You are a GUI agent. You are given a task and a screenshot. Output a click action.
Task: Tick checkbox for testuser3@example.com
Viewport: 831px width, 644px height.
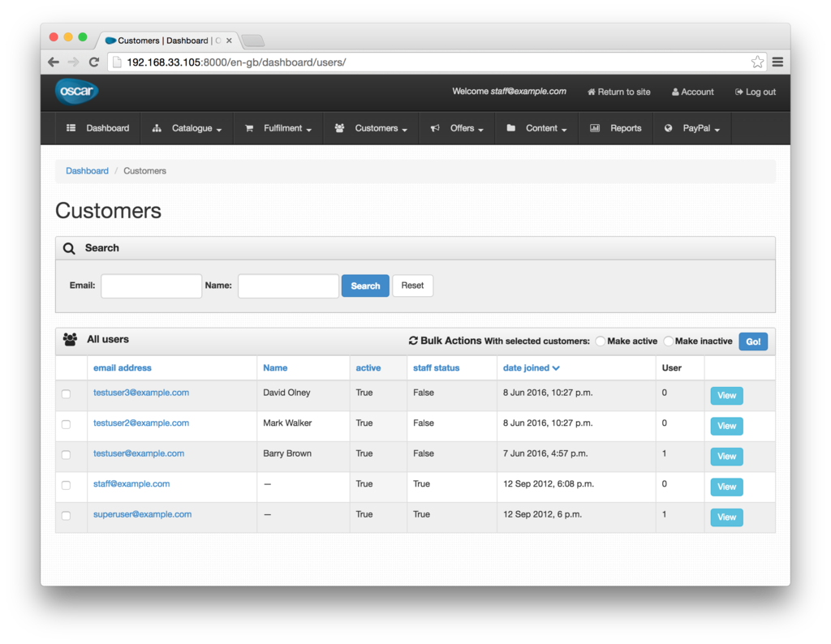coord(67,393)
